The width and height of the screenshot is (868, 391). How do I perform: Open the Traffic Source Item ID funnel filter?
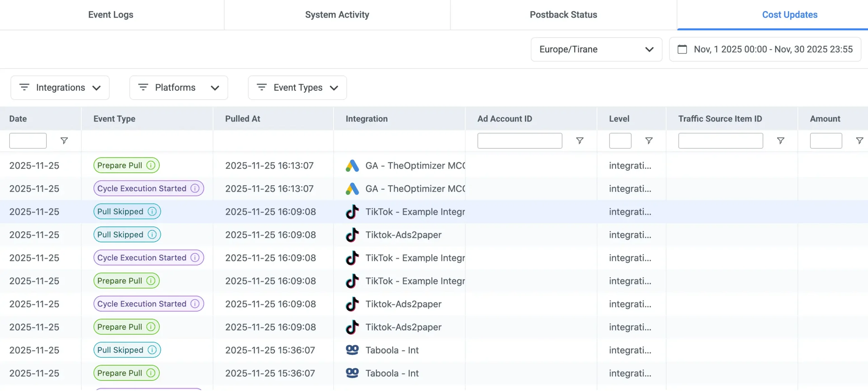point(781,141)
